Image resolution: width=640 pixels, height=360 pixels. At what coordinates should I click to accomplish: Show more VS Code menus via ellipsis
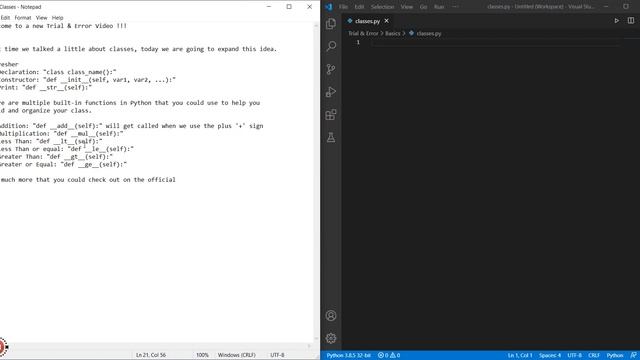(x=455, y=7)
